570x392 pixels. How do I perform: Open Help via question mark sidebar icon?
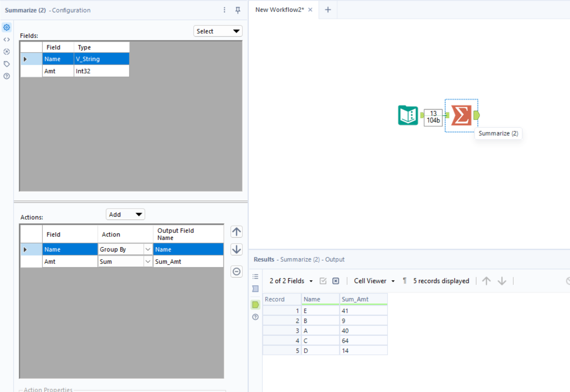6,76
